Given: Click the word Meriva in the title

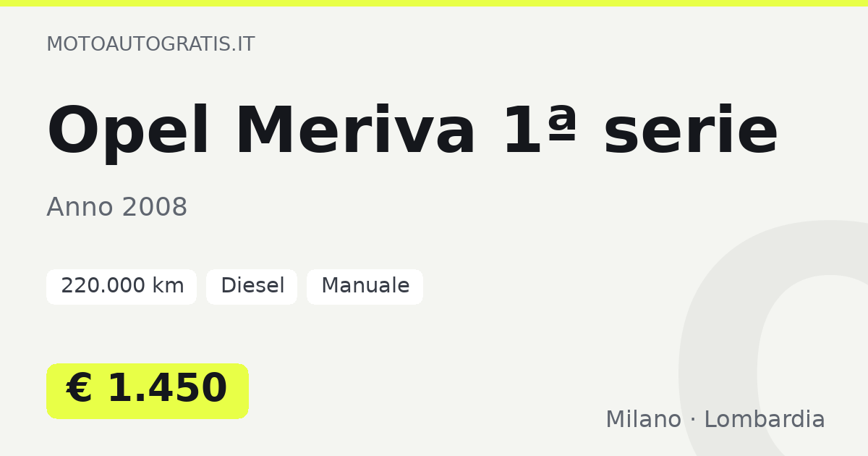Looking at the screenshot, I should pos(356,132).
